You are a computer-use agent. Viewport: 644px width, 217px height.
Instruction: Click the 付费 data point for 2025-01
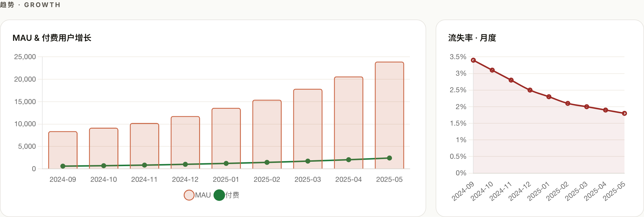point(226,163)
